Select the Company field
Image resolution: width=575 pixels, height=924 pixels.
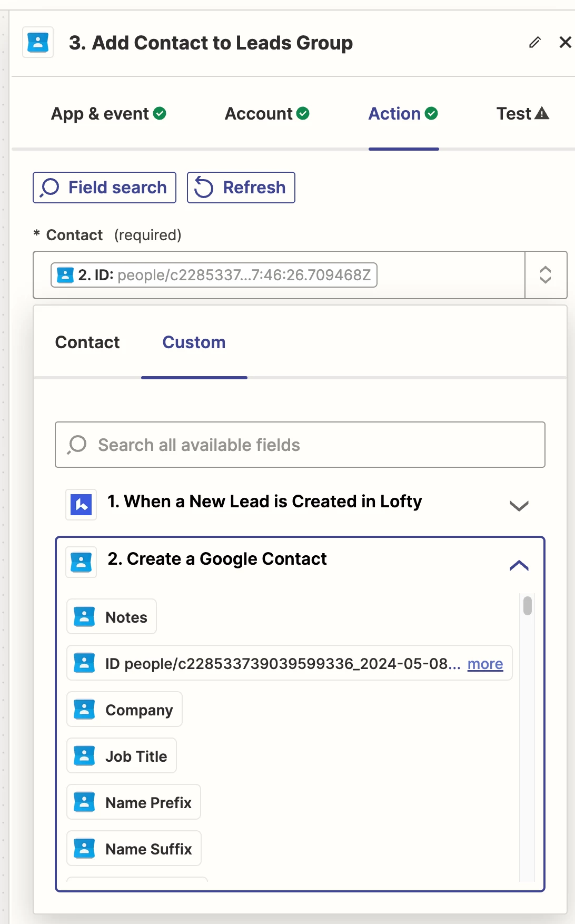pyautogui.click(x=124, y=709)
